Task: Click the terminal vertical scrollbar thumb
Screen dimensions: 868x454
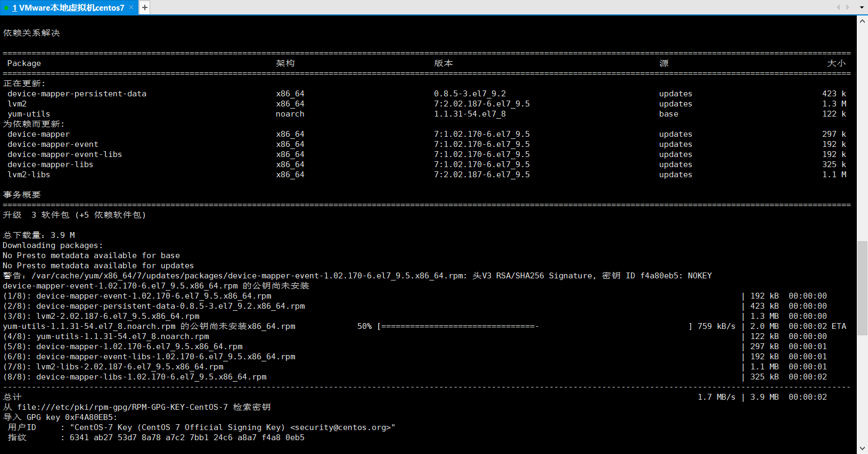Action: click(862, 288)
